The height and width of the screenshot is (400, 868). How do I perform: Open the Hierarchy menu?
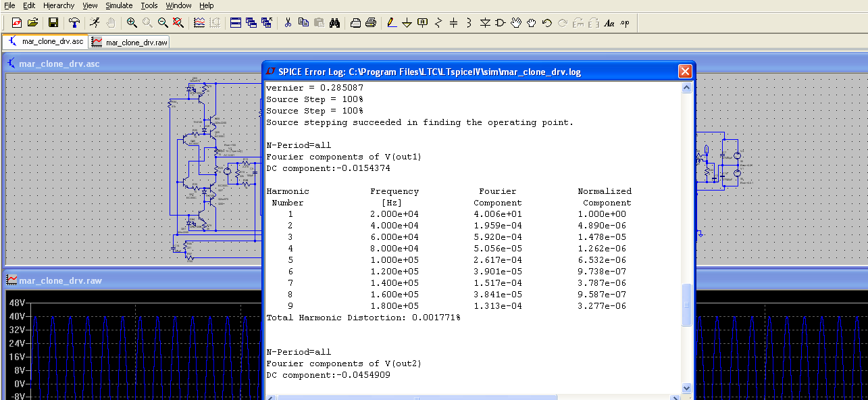[59, 5]
